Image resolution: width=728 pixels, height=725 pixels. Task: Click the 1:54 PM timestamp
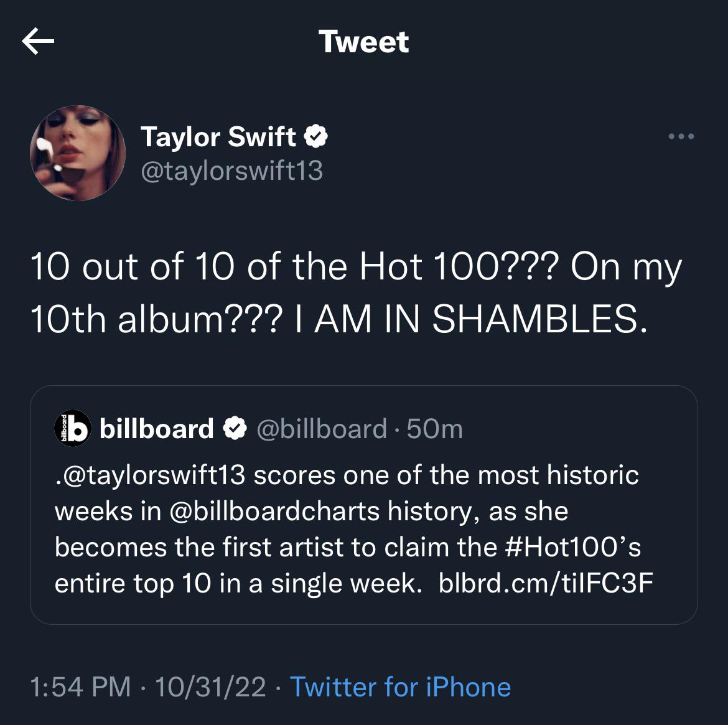78,688
